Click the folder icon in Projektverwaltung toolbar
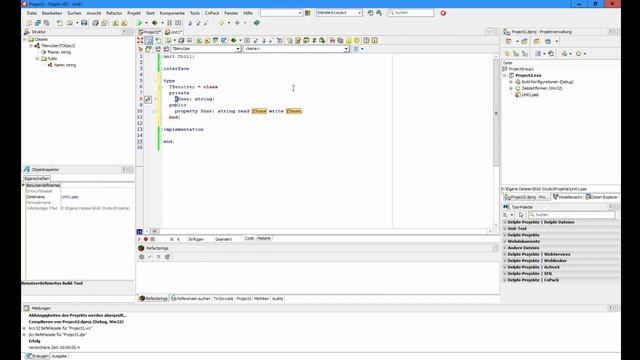Image resolution: width=640 pixels, height=360 pixels. (536, 41)
